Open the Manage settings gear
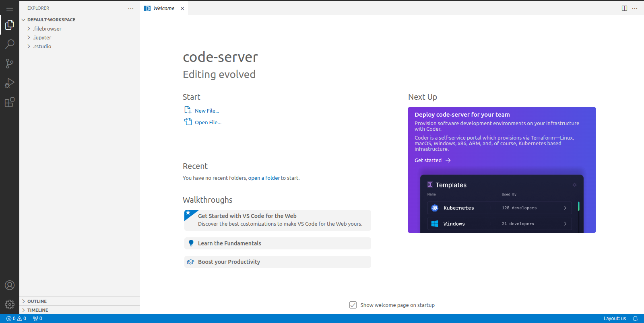This screenshot has width=644, height=323. pyautogui.click(x=10, y=304)
